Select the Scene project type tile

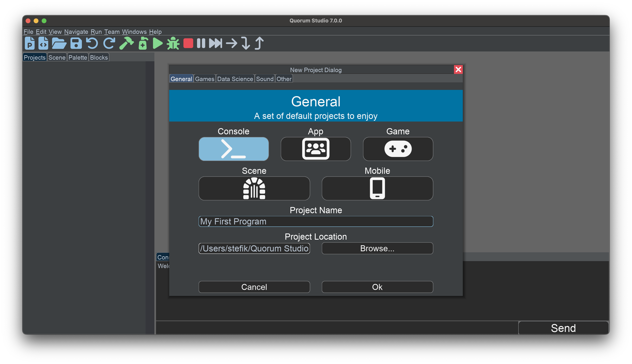coord(254,188)
